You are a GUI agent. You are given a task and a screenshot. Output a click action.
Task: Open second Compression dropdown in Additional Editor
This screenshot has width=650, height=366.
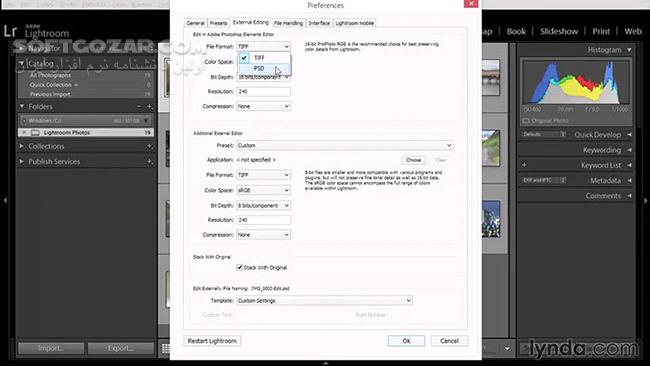pyautogui.click(x=263, y=235)
